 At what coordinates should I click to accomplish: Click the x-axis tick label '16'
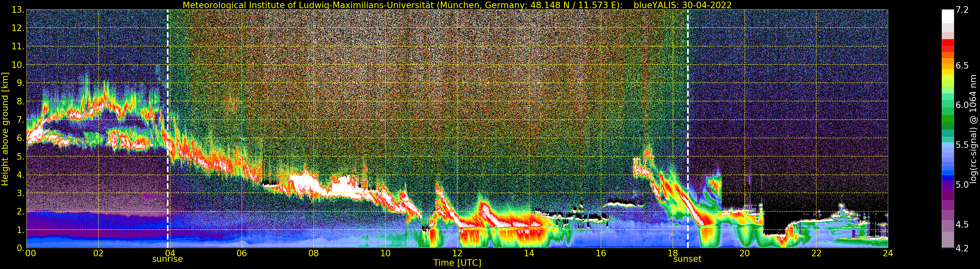point(601,253)
